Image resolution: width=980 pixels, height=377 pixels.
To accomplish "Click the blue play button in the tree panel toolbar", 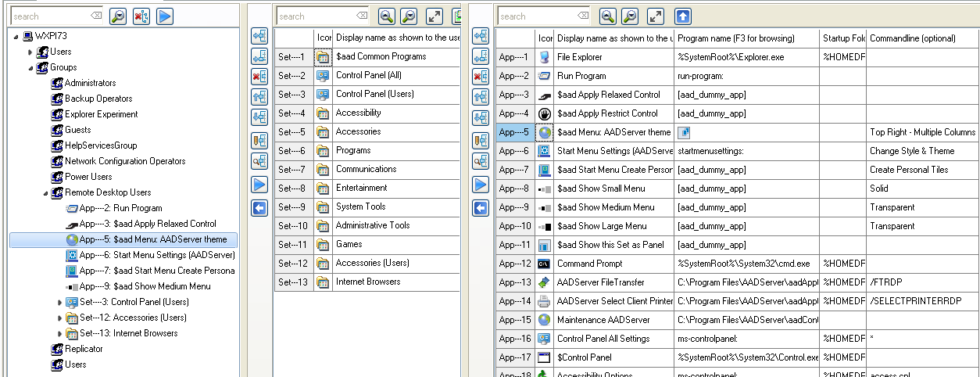I will tap(165, 16).
